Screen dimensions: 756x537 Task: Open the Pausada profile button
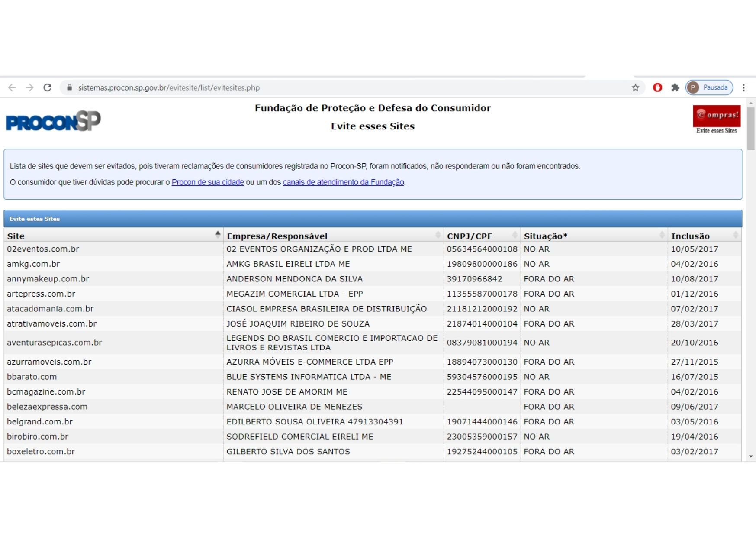[x=709, y=87]
